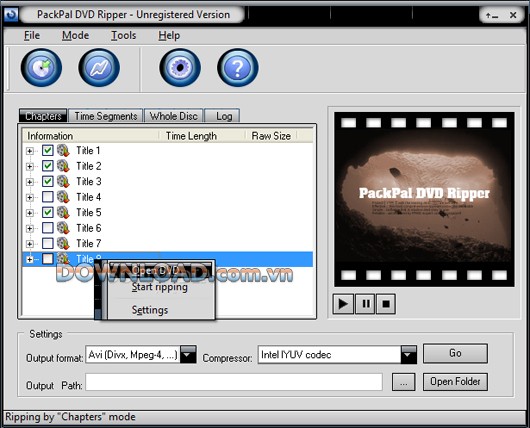Click the Start ripping toolbar icon
This screenshot has height=428, width=530.
point(99,67)
